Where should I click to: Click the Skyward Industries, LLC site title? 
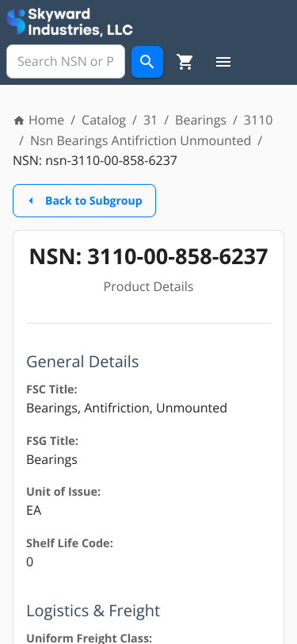[81, 21]
